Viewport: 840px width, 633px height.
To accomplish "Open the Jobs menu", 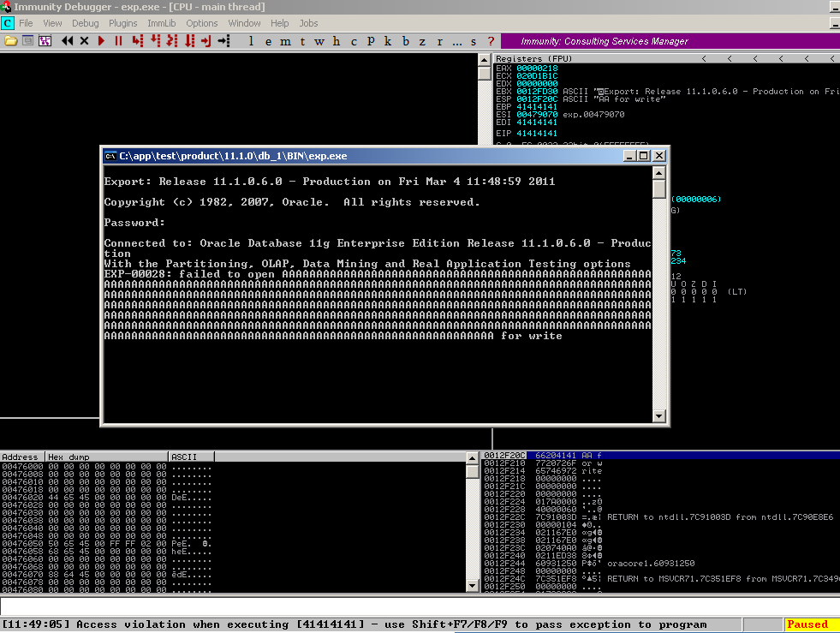I will pos(308,23).
